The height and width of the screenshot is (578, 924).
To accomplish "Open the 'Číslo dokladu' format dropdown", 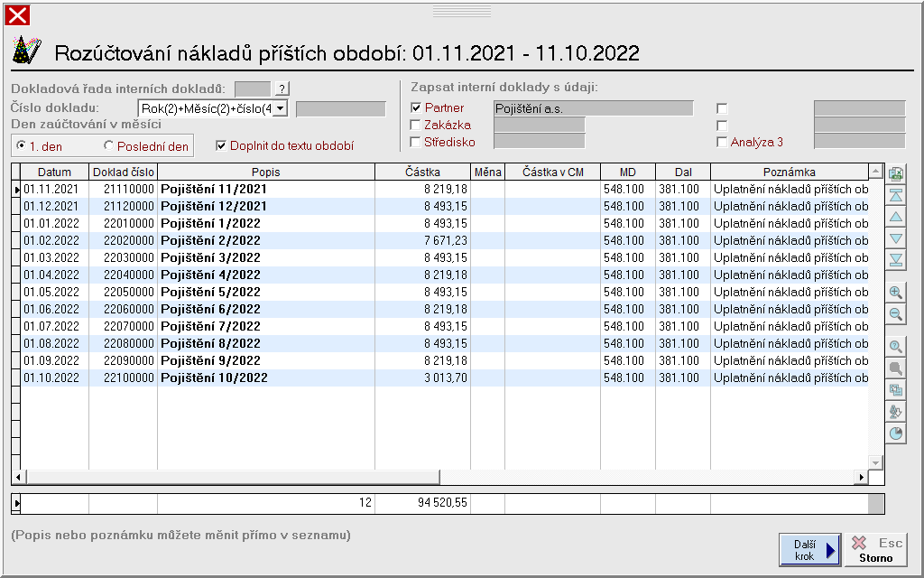I will click(280, 108).
